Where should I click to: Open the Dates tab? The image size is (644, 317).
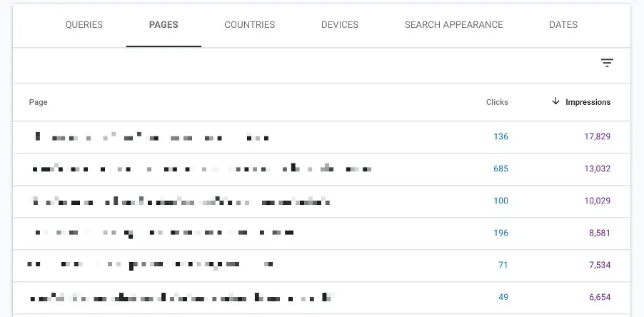tap(563, 25)
